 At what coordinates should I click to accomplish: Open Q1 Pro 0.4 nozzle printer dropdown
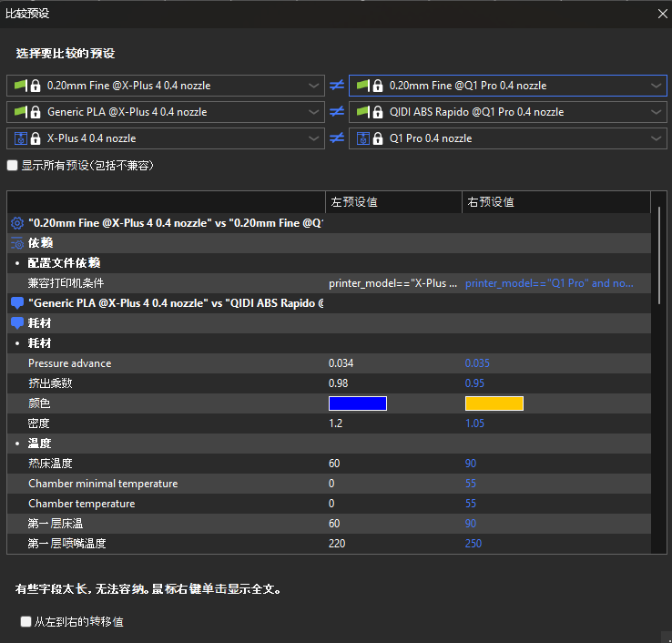coord(508,138)
